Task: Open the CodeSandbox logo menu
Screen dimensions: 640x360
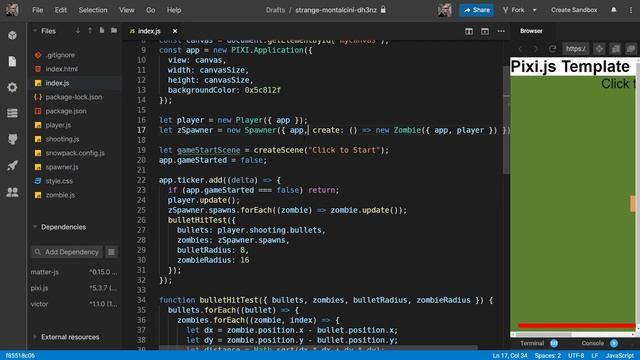Action: [x=12, y=10]
